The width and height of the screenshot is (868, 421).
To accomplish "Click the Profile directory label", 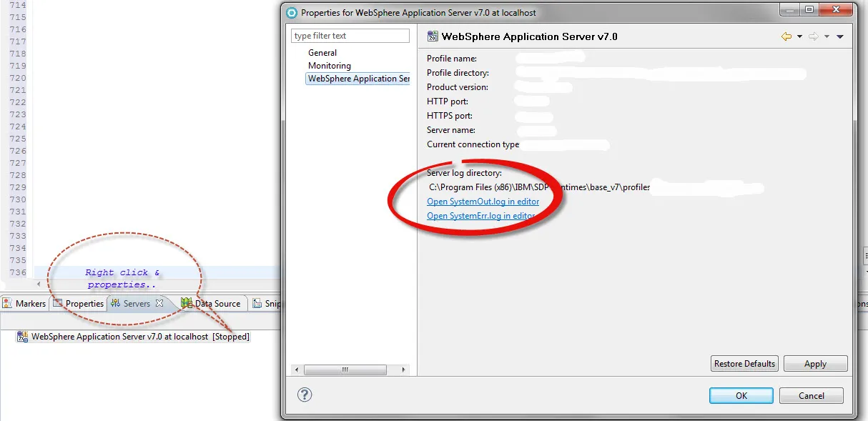I will pyautogui.click(x=458, y=73).
